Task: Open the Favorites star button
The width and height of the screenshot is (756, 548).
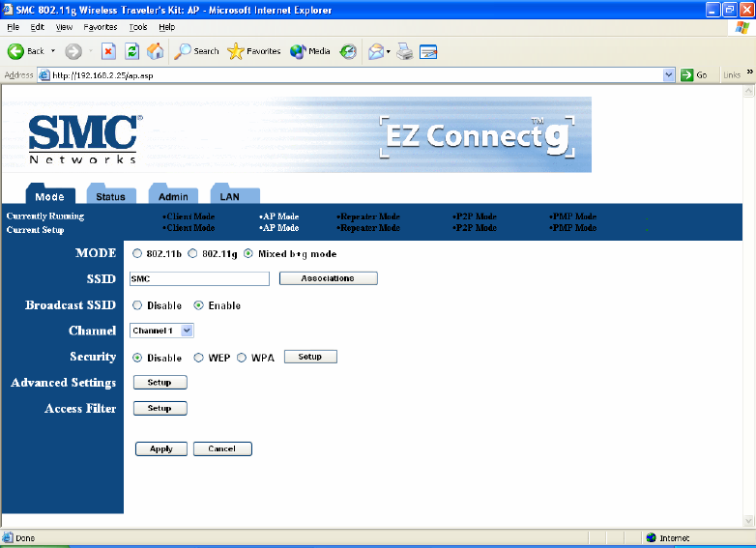Action: pos(253,51)
